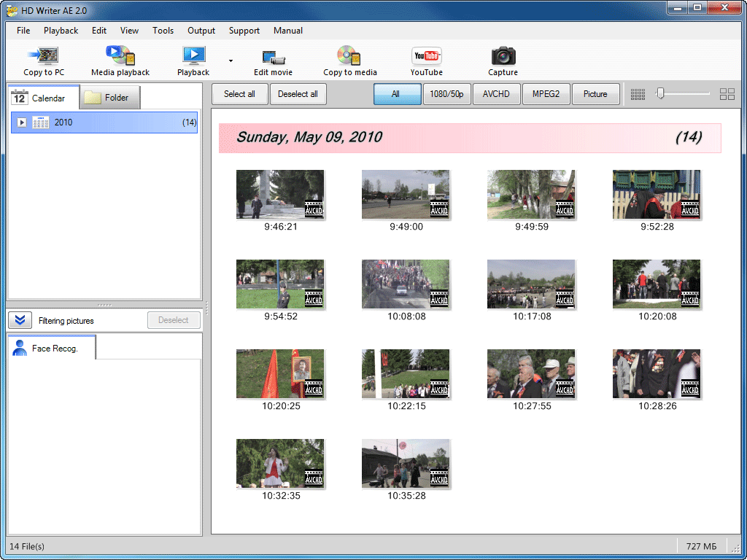This screenshot has height=560, width=747.
Task: Toggle the MPEG2 filter button
Action: pos(546,94)
